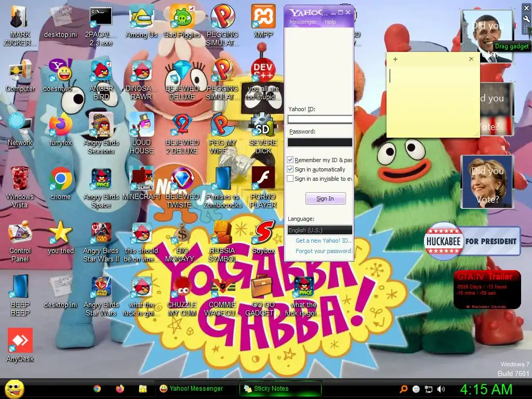Click the Sign In button

point(325,198)
